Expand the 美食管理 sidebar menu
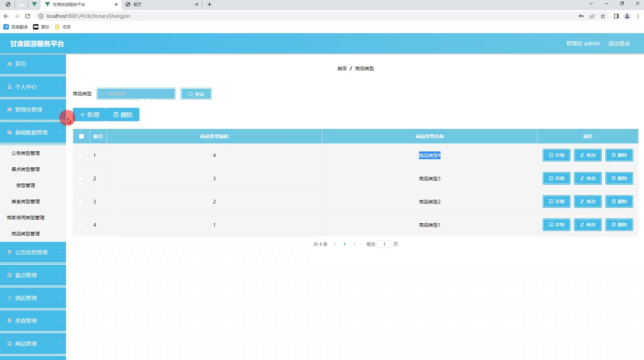The image size is (644, 360). coord(33,321)
